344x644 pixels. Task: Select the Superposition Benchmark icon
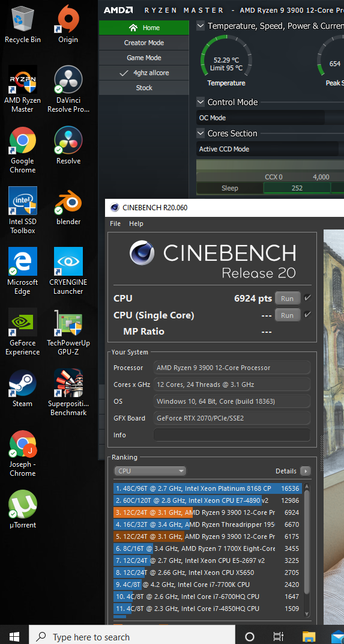68,393
